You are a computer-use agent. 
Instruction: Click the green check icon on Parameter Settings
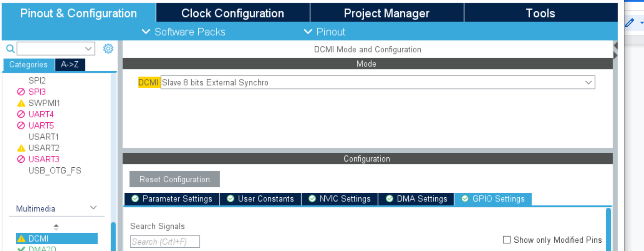coord(135,199)
